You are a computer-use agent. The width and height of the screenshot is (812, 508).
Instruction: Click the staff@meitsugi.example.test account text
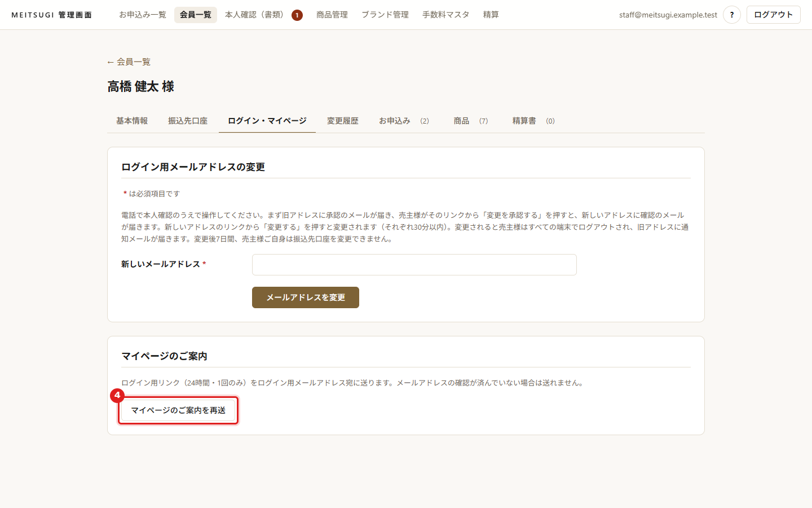pos(668,15)
